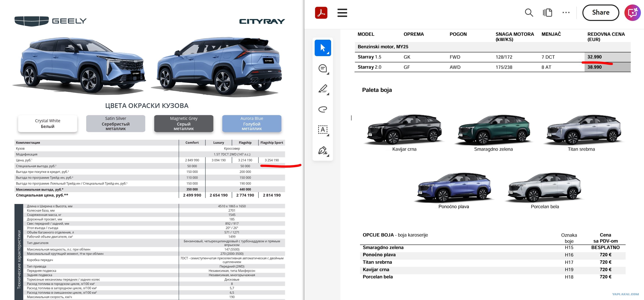Image resolution: width=644 pixels, height=300 pixels.
Task: Click the special price '2 499 990'
Action: tap(192, 195)
